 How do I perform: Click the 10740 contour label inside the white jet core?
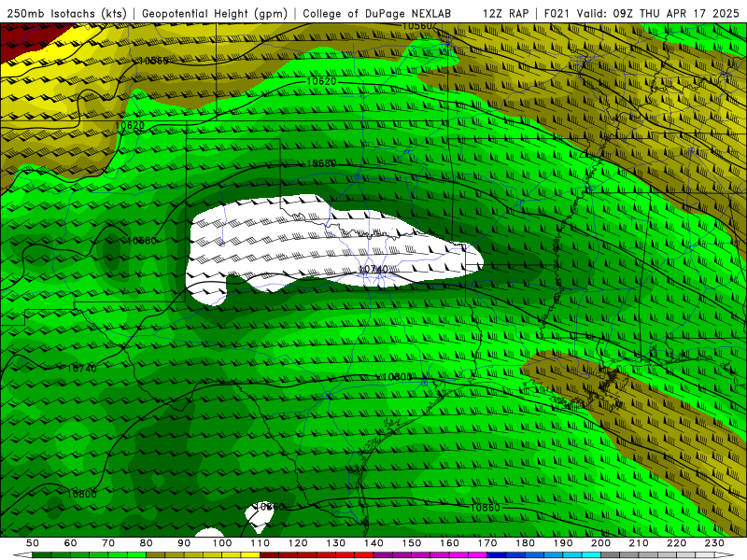[373, 270]
